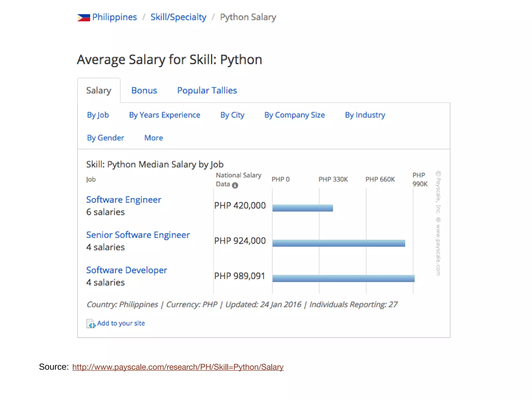Click the Software Developer salary bar
The image size is (532, 399).
(x=343, y=278)
